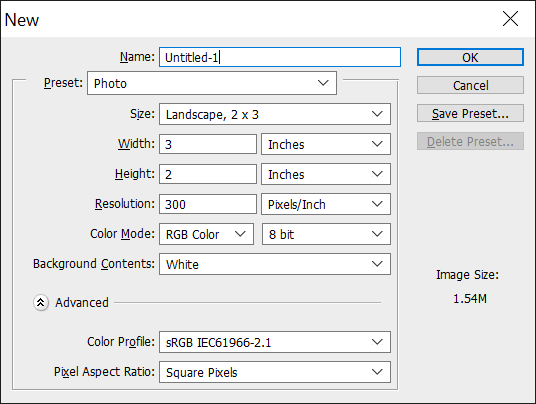Click the 1.54M image size value
This screenshot has width=536, height=404.
[470, 299]
